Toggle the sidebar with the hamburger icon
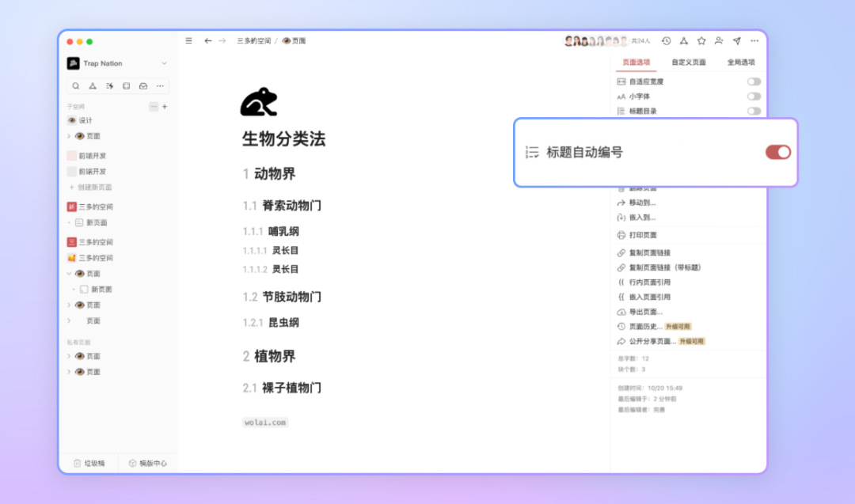Screen dimensions: 855x504 point(188,41)
